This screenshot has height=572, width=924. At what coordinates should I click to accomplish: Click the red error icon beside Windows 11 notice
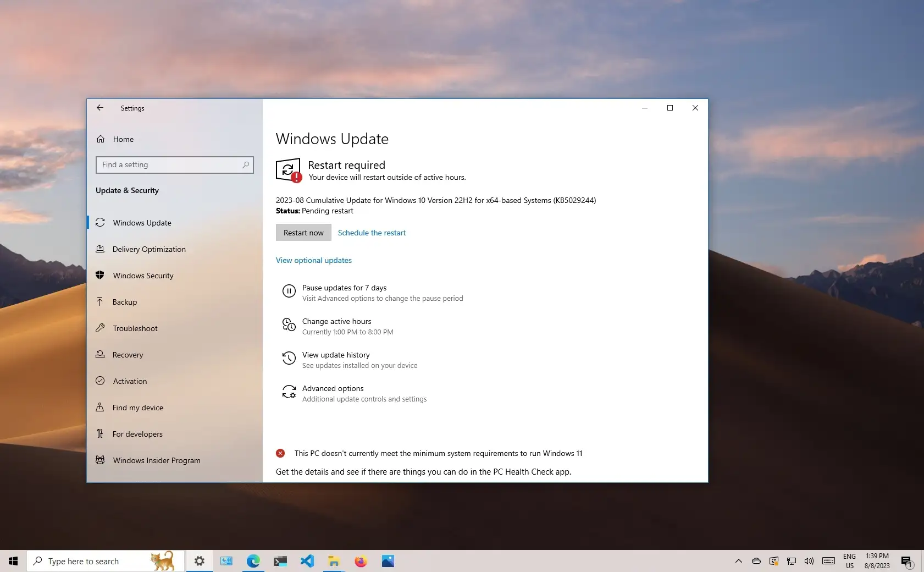(x=280, y=453)
